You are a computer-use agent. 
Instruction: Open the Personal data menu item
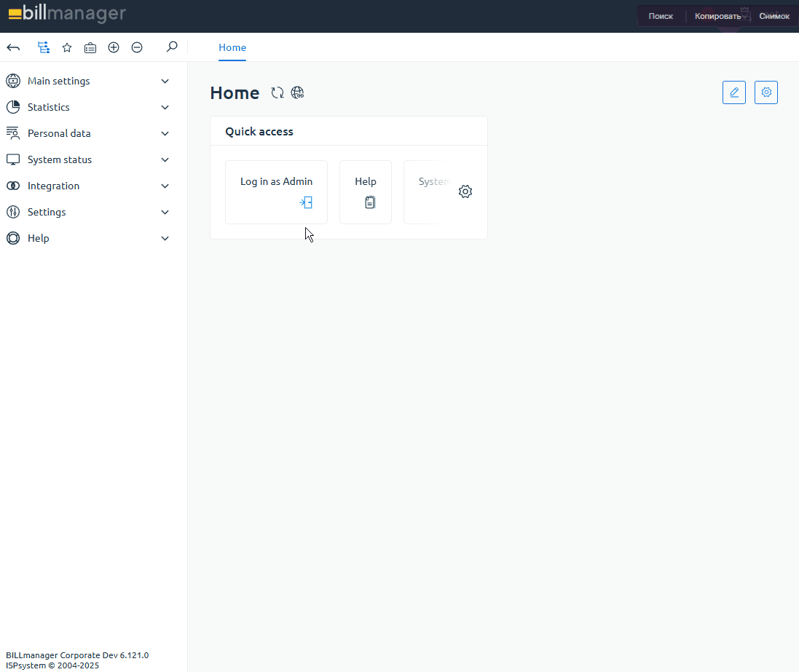tap(59, 133)
